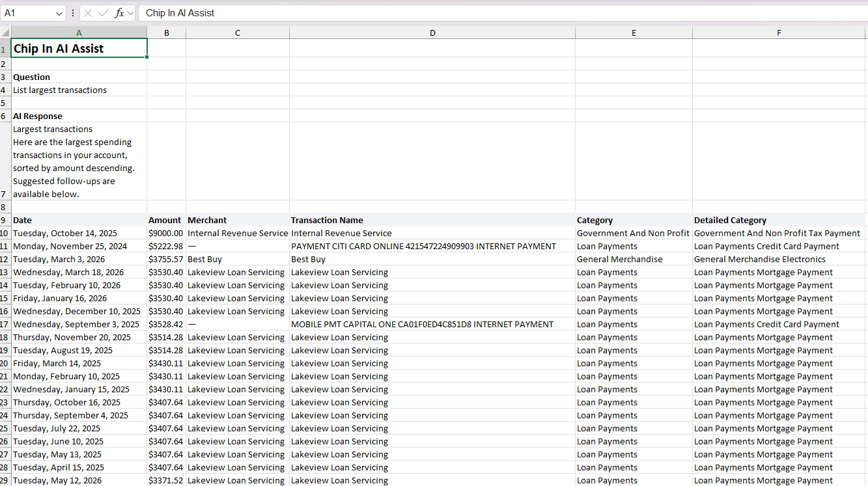The height and width of the screenshot is (486, 868).
Task: Click date 'Tuesday, May 13, 2025'
Action: coord(79,454)
